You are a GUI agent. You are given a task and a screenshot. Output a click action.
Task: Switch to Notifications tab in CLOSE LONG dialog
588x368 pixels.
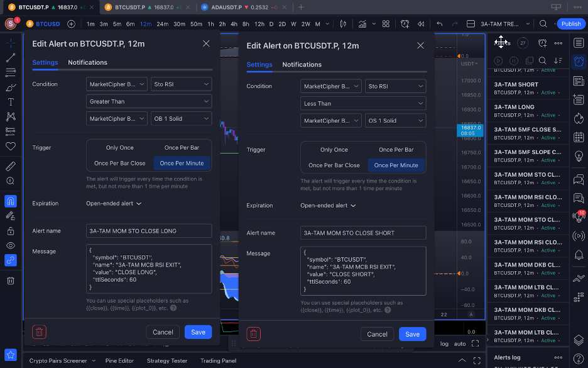coord(87,62)
